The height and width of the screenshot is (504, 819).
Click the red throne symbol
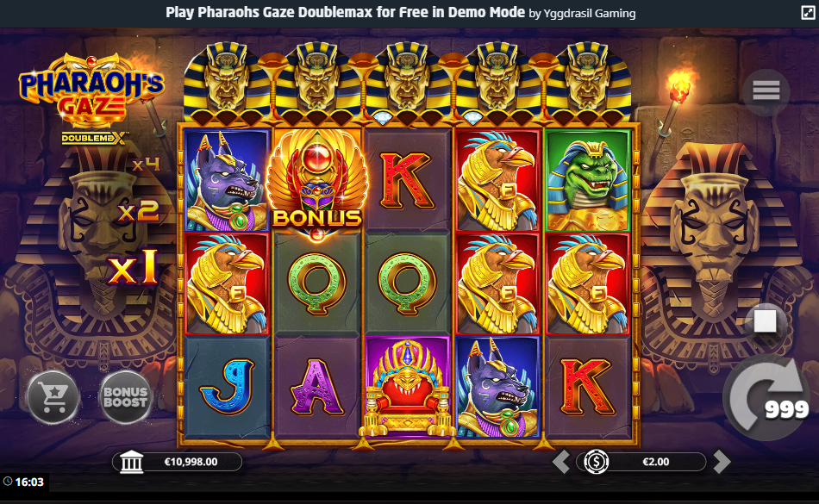[x=408, y=387]
